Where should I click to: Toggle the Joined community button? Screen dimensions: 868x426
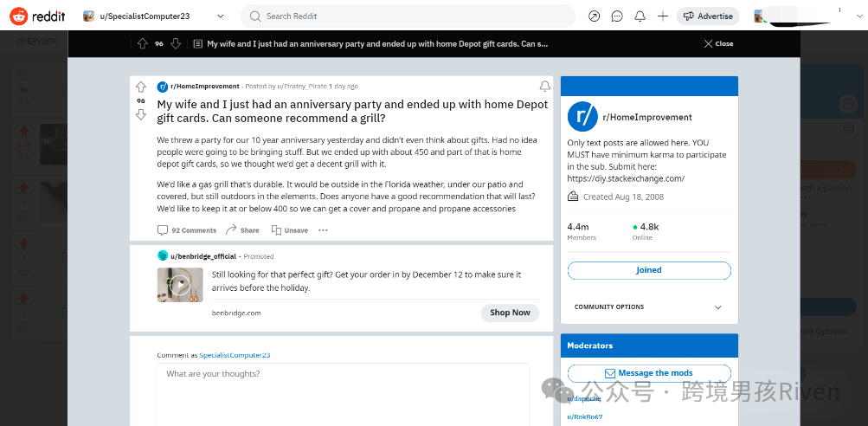(649, 270)
